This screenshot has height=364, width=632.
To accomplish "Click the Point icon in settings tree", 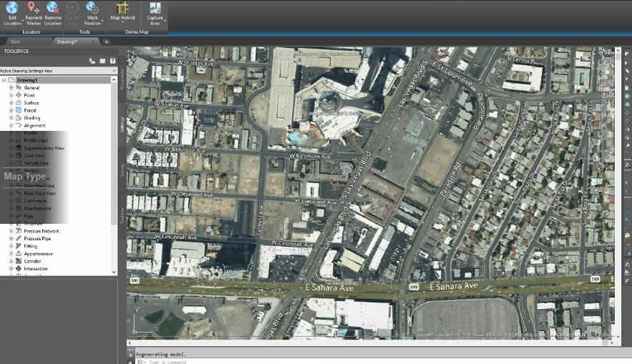I will [x=19, y=95].
